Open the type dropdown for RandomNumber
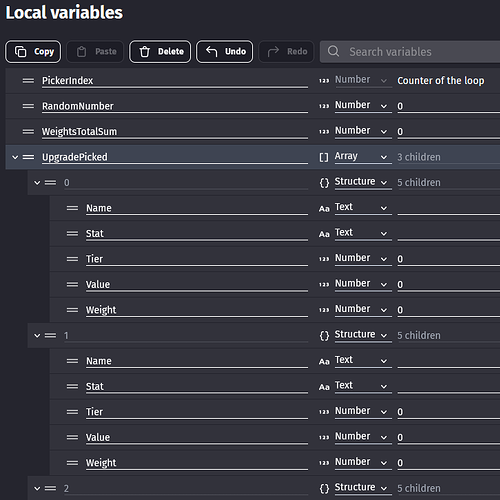Image resolution: width=500 pixels, height=500 pixels. pyautogui.click(x=363, y=106)
